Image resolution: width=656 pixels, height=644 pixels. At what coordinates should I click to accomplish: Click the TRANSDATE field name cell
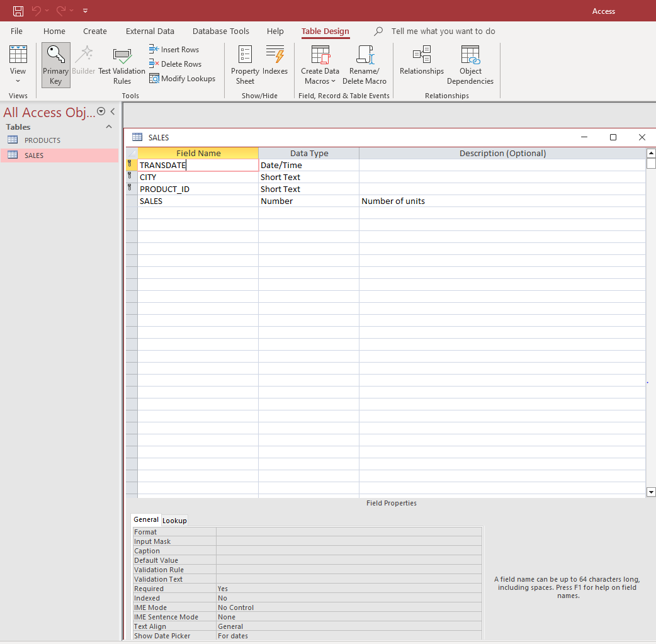198,166
